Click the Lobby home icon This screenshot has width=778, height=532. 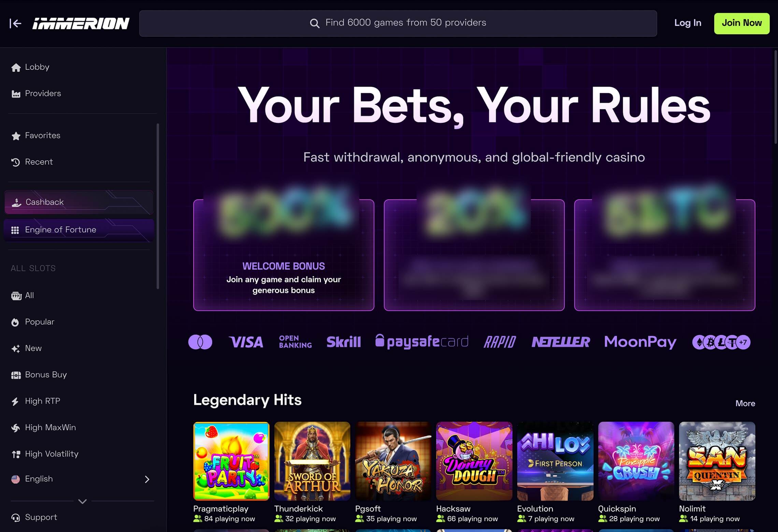click(x=16, y=68)
